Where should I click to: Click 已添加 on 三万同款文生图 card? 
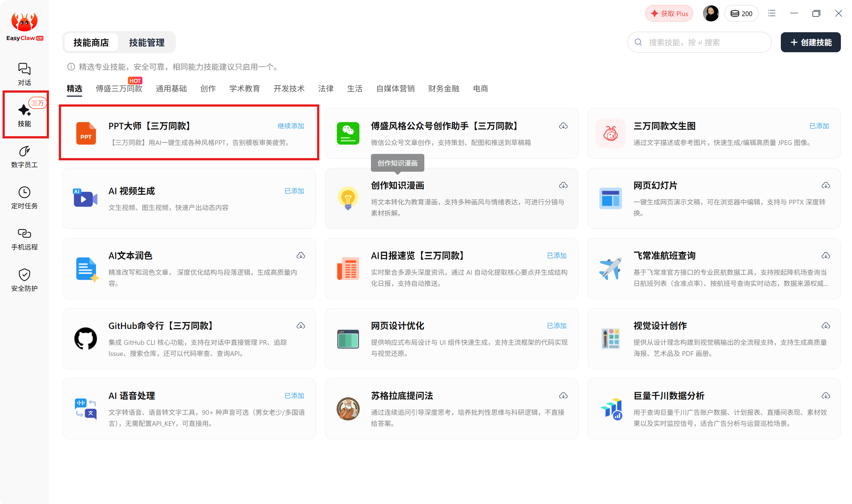click(x=819, y=126)
